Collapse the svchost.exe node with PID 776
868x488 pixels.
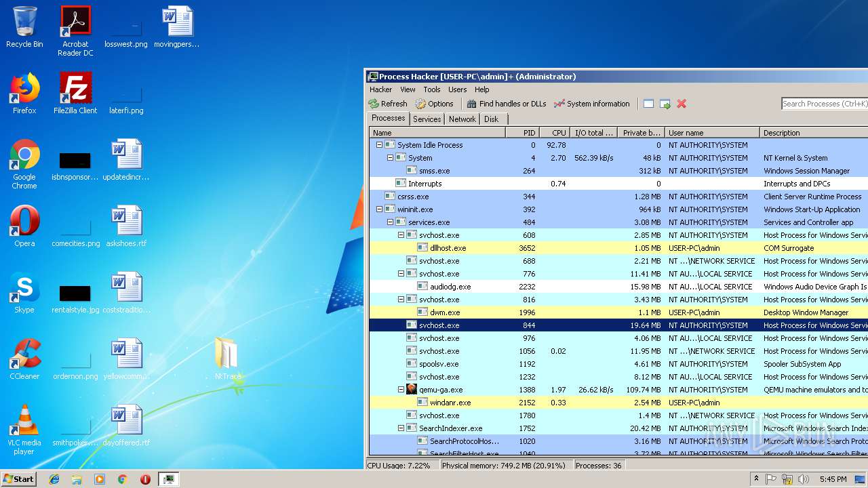[401, 274]
